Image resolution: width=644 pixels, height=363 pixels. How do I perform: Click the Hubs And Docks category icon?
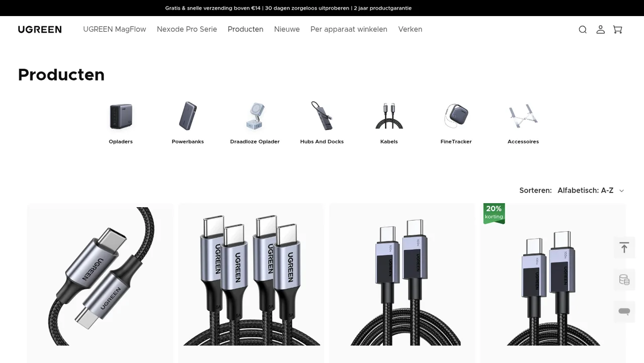[322, 116]
